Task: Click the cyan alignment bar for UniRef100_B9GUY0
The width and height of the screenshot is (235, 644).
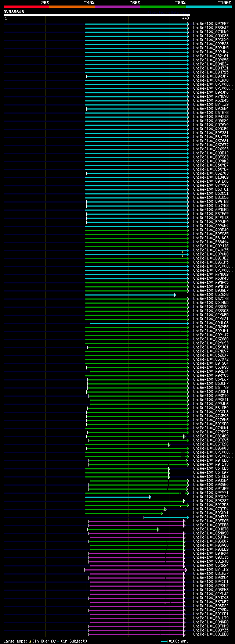Action: [x=118, y=497]
